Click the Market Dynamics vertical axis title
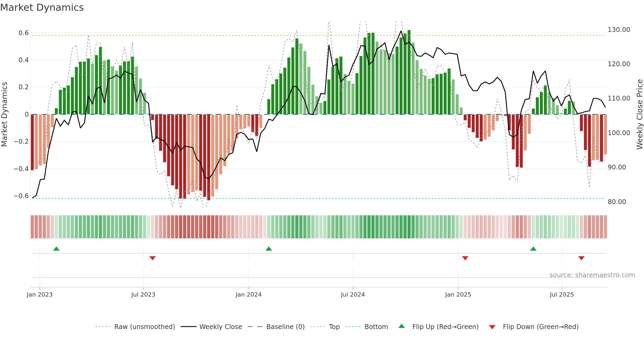The height and width of the screenshot is (362, 644). tap(4, 114)
